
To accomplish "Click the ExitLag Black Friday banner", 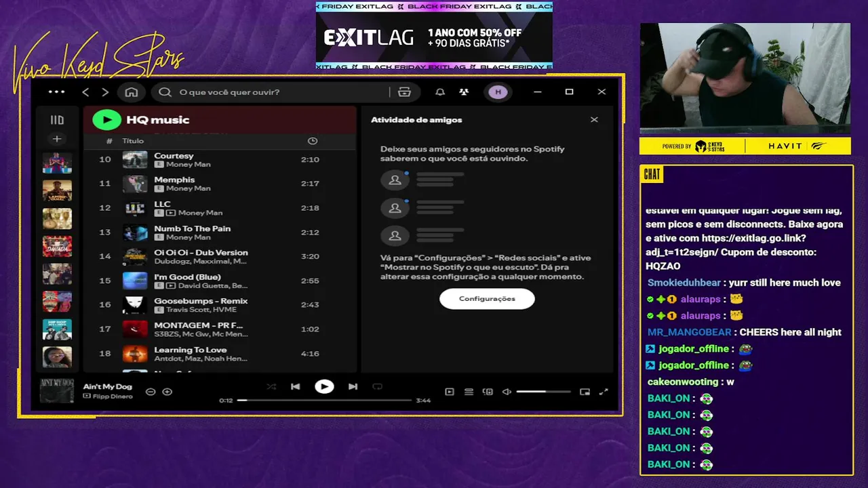I will [434, 35].
